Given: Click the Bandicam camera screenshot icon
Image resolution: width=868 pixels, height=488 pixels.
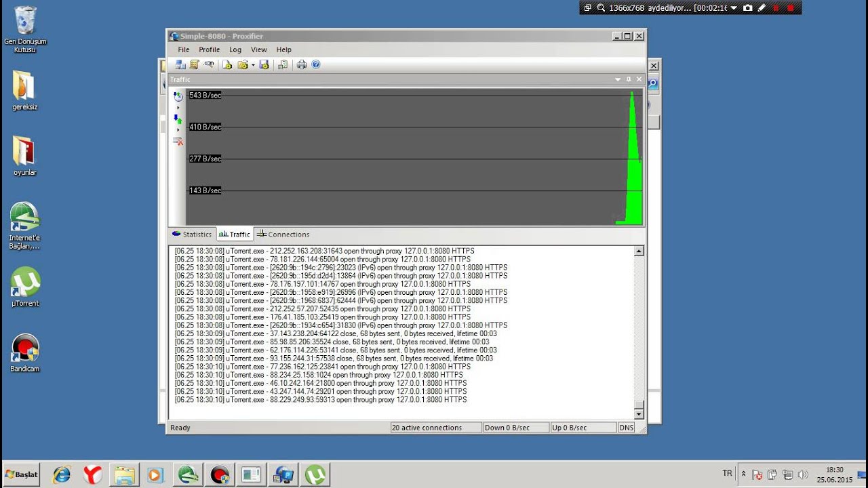Looking at the screenshot, I should point(747,8).
